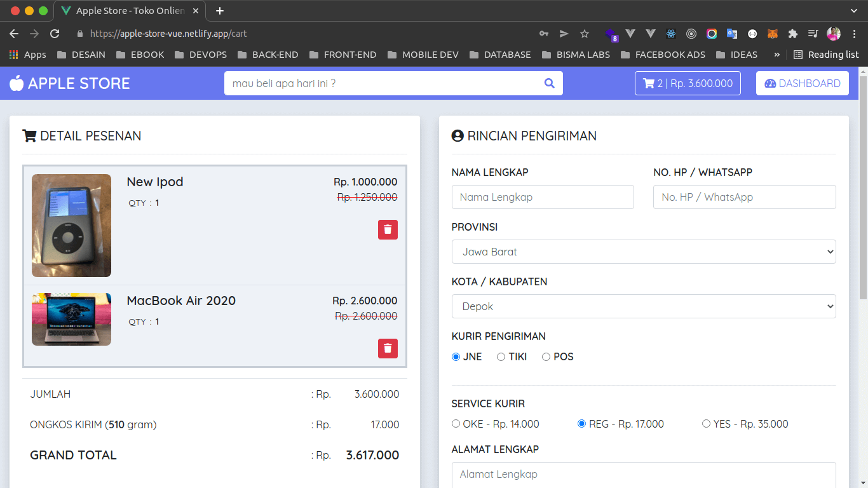
Task: Click the New Ipod product name
Action: coord(155,182)
